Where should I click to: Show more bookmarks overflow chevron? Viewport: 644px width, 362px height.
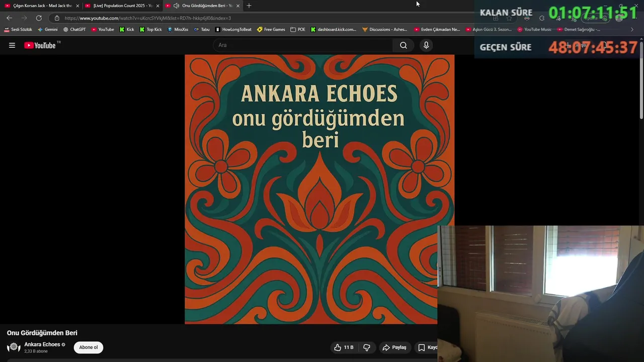632,30
